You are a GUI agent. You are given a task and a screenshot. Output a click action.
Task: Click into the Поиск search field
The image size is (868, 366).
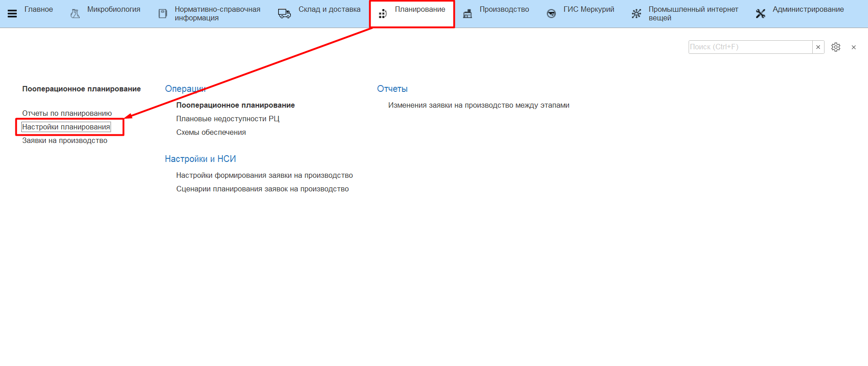click(x=750, y=47)
